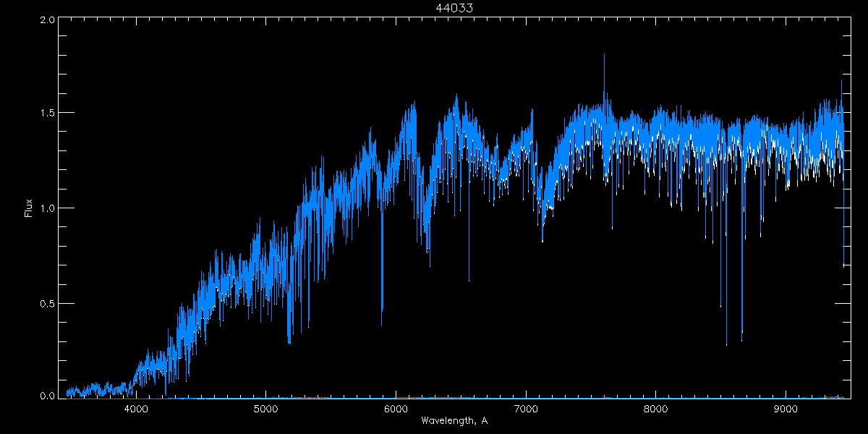
Task: Pick the deep absorption line near 5900 Å
Action: tap(382, 324)
